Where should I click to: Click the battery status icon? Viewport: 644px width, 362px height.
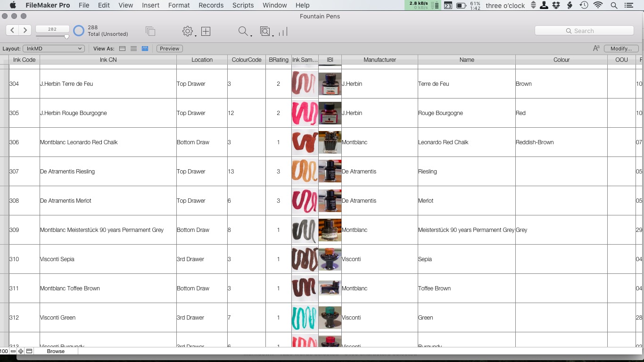click(x=461, y=5)
